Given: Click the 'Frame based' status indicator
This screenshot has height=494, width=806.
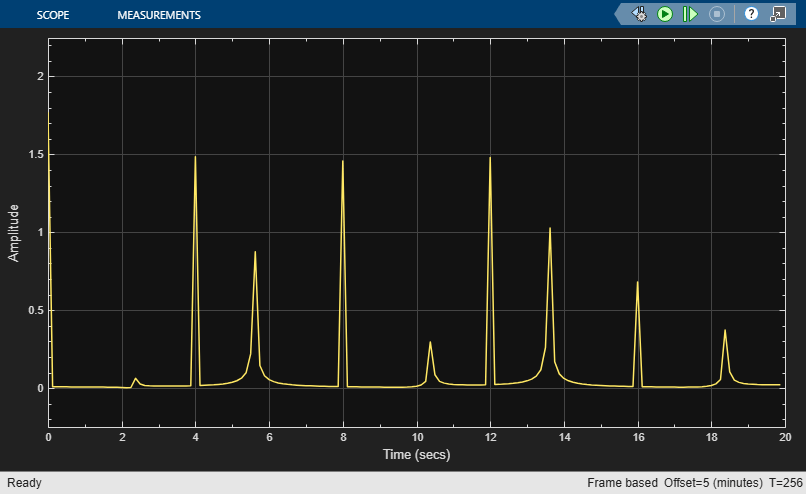Looking at the screenshot, I should click(x=623, y=483).
